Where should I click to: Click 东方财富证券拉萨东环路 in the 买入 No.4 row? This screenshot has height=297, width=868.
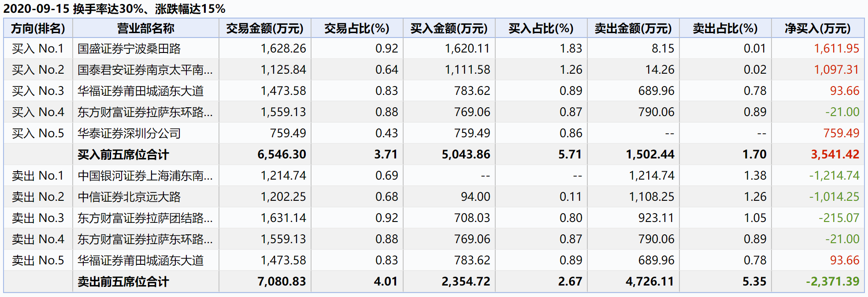145,112
